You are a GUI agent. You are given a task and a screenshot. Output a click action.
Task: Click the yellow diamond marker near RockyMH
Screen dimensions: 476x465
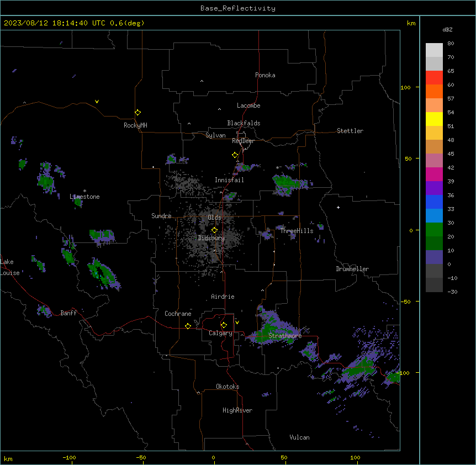click(138, 113)
